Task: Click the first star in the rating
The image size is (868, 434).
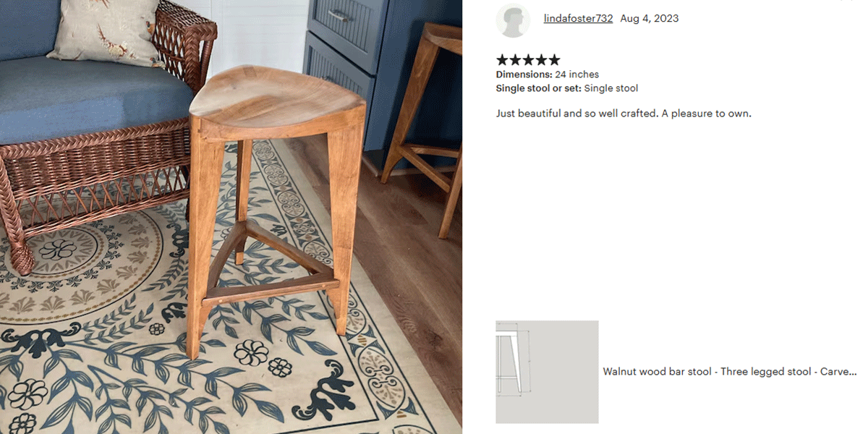Action: [x=502, y=60]
